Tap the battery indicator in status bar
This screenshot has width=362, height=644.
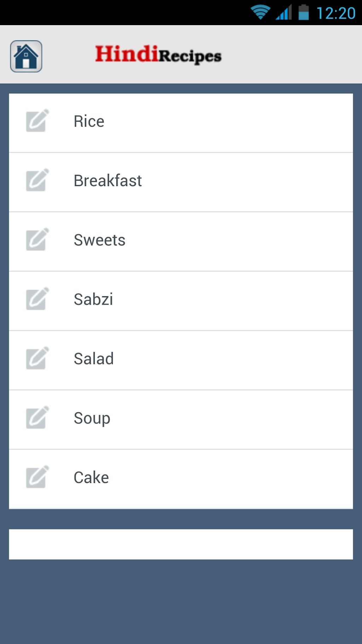303,12
